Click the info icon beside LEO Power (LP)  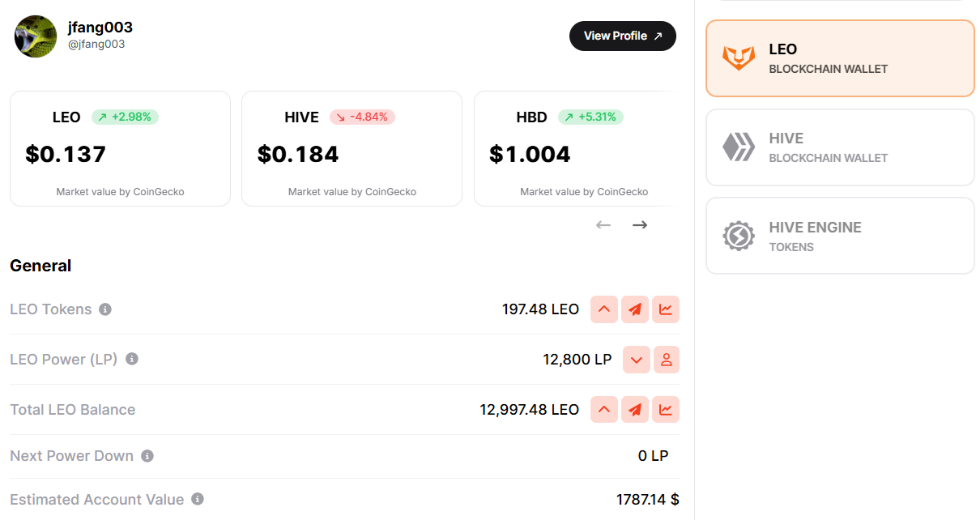[x=132, y=359]
